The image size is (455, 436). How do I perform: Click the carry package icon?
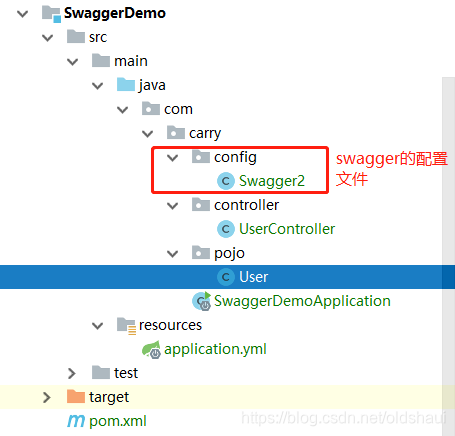tap(176, 133)
